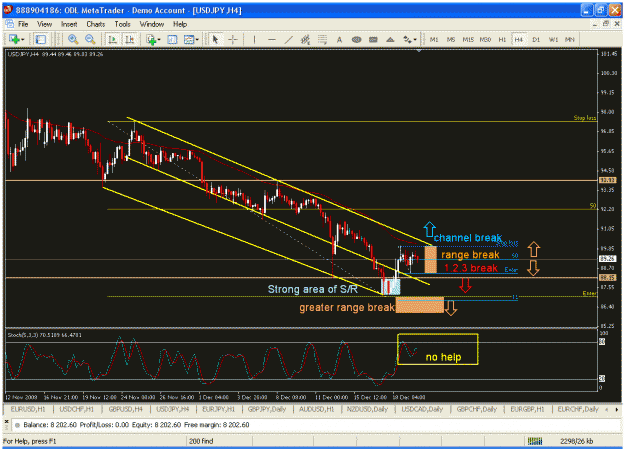Select the triangle shape tool

click(390, 39)
